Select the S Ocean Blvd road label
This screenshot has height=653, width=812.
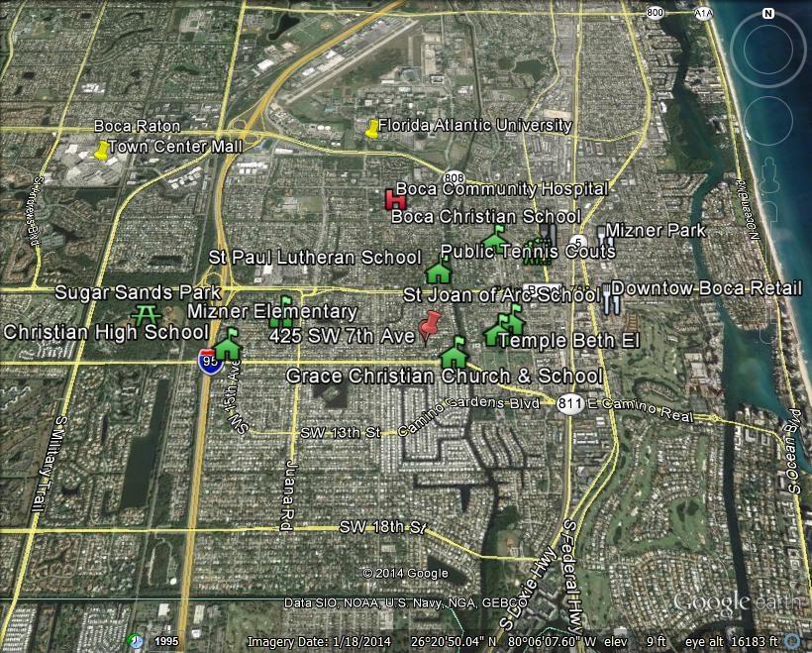[793, 451]
